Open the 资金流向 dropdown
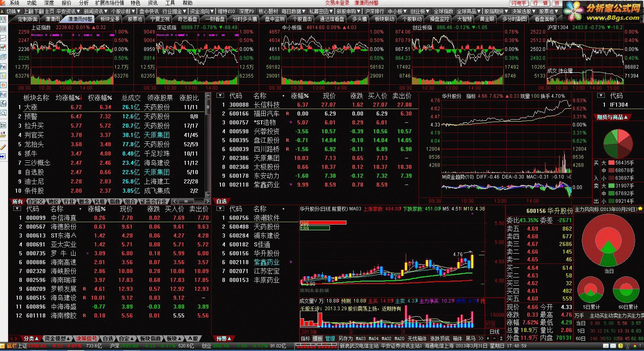This screenshot has width=644, height=351. tap(202, 11)
